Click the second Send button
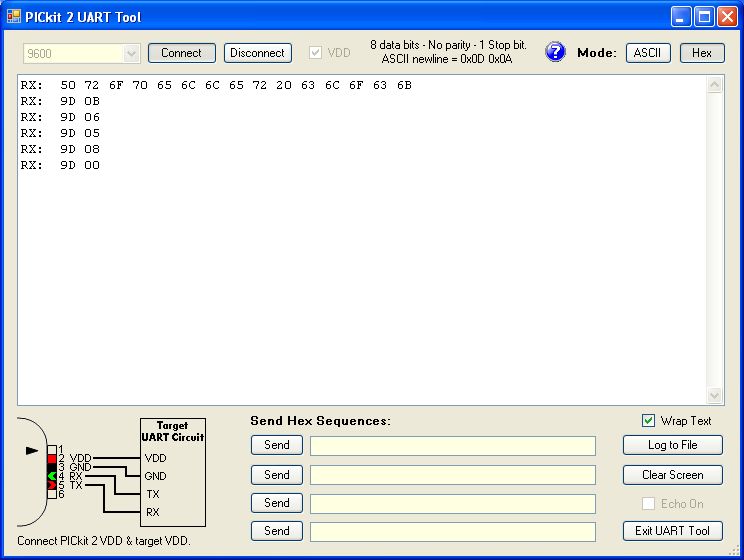The image size is (744, 560). [277, 475]
